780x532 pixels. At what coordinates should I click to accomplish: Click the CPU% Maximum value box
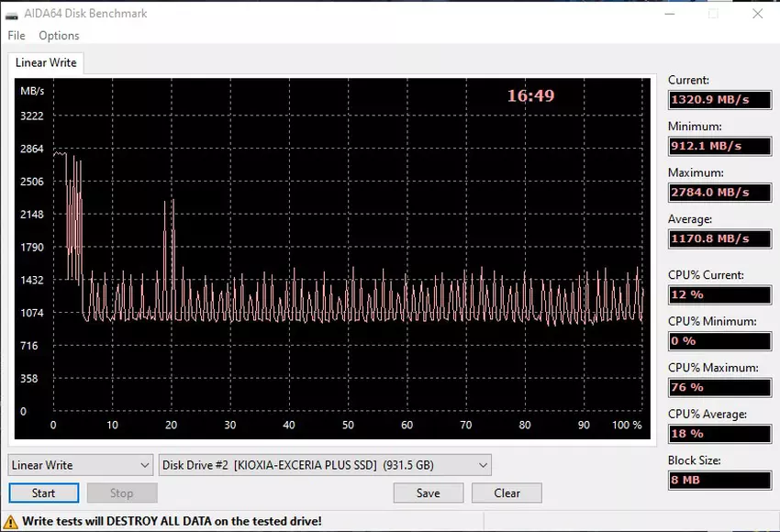click(719, 387)
